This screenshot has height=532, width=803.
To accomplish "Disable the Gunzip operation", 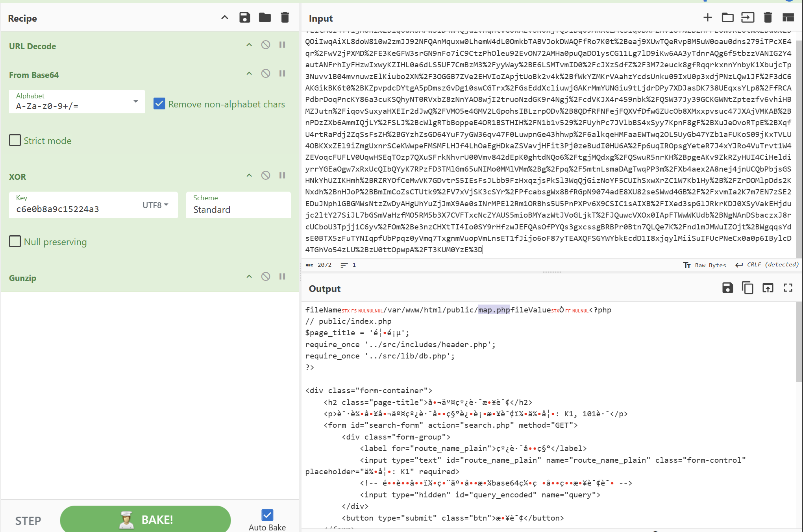I will coord(266,277).
